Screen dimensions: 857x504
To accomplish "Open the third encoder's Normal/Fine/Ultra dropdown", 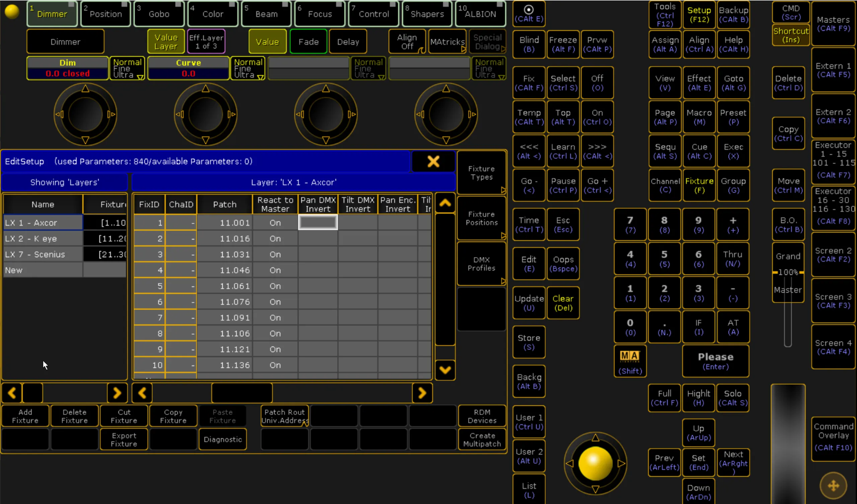I will tap(368, 68).
